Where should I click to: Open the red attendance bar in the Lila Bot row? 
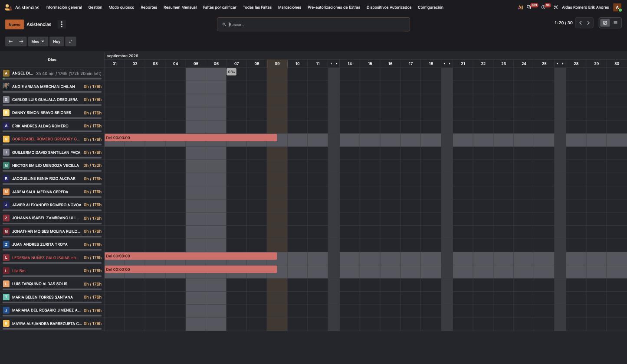coord(191,270)
